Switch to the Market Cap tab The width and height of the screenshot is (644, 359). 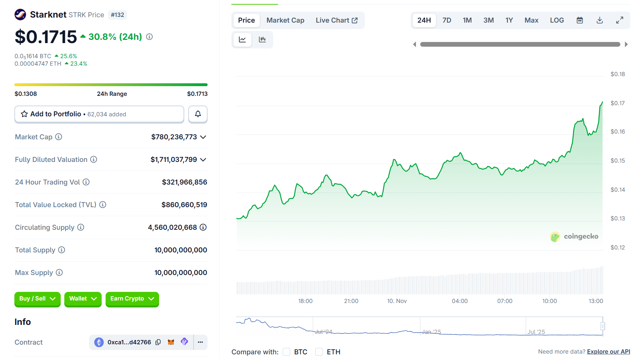click(285, 20)
